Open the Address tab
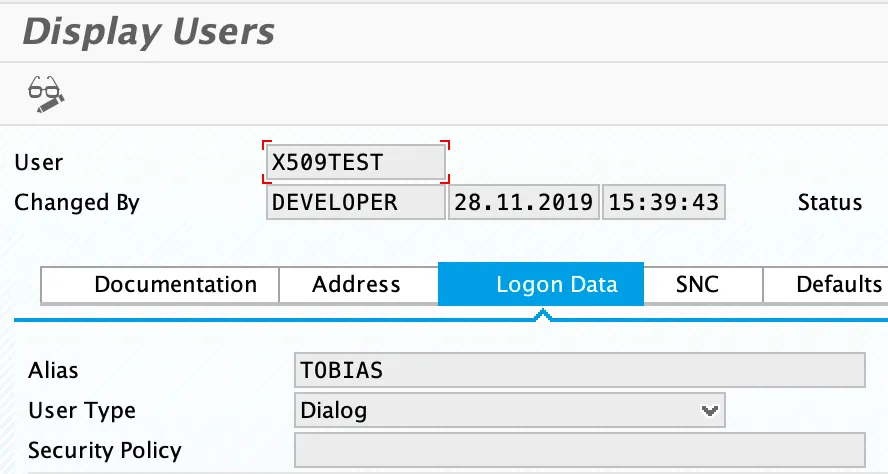Image resolution: width=888 pixels, height=474 pixels. click(x=356, y=285)
